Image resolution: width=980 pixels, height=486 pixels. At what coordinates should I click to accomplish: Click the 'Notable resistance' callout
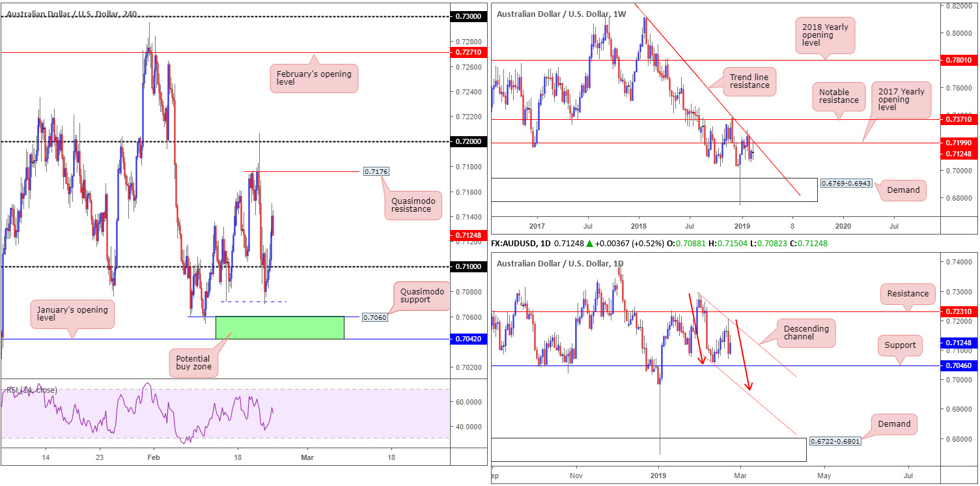(x=838, y=96)
